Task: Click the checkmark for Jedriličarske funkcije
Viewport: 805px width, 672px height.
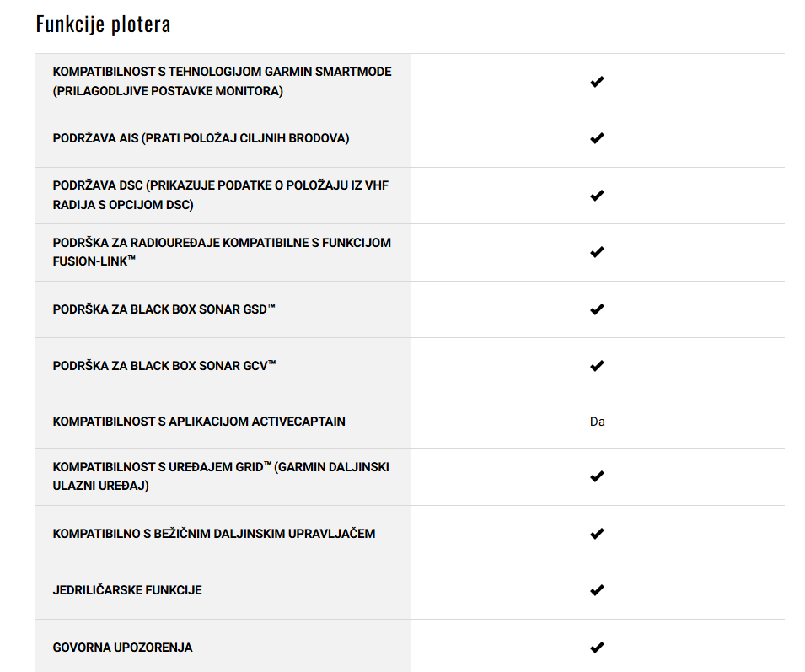Action: (x=597, y=590)
